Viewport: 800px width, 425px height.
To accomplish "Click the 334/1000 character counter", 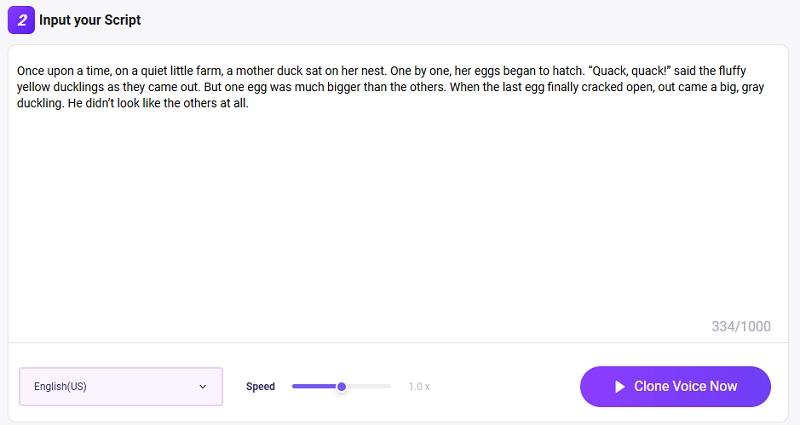I will tap(741, 327).
